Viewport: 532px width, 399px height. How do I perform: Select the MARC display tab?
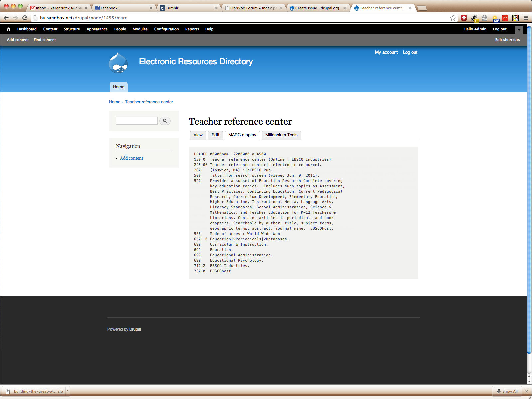coord(242,135)
